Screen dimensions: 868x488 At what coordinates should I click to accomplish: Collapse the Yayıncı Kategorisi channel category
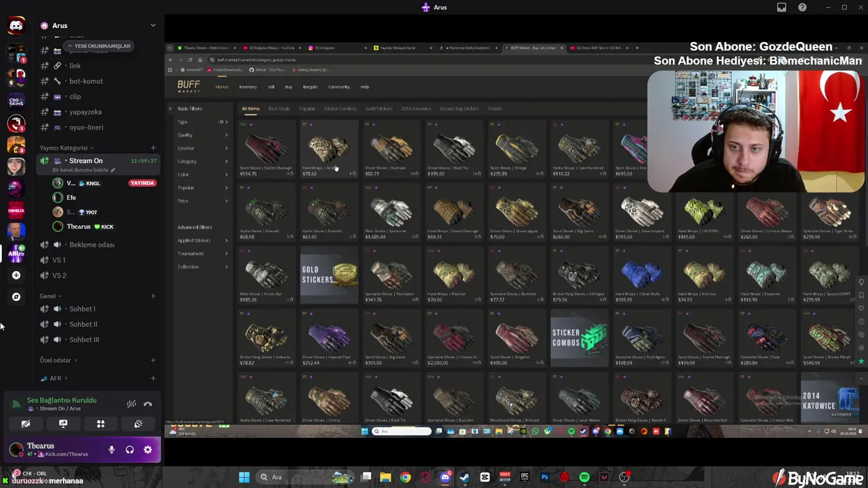[x=66, y=148]
